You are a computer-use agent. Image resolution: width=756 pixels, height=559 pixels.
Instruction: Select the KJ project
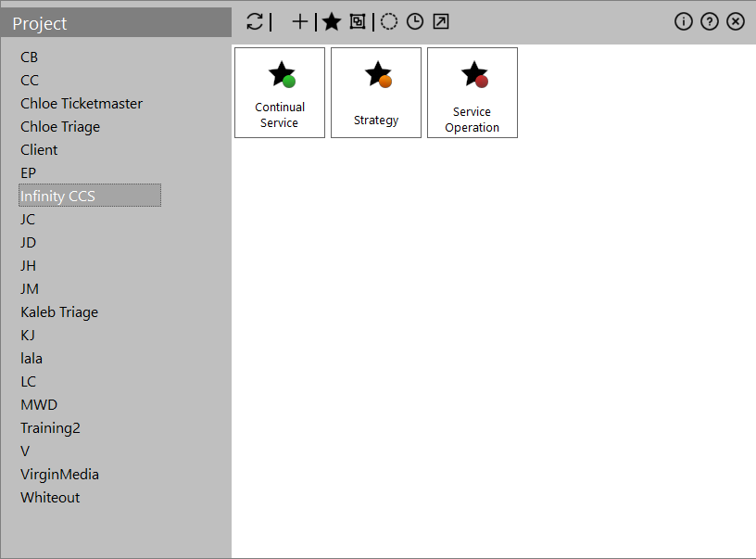(28, 335)
